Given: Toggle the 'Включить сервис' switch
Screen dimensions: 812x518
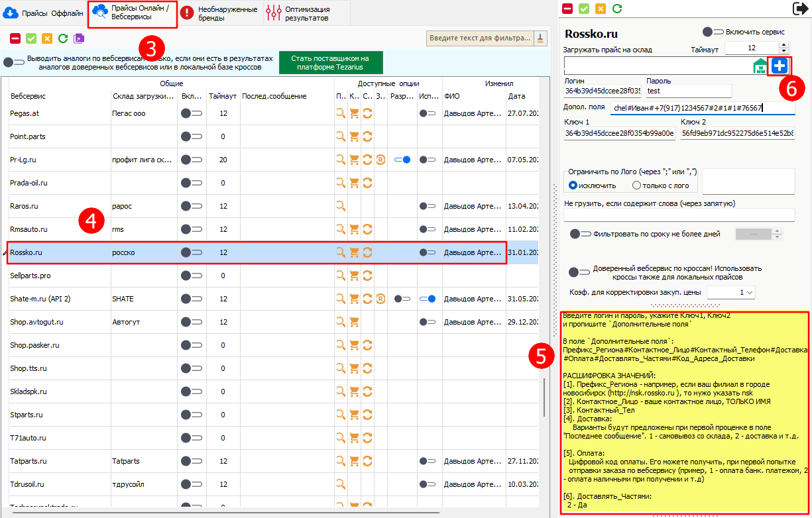Looking at the screenshot, I should click(x=713, y=32).
